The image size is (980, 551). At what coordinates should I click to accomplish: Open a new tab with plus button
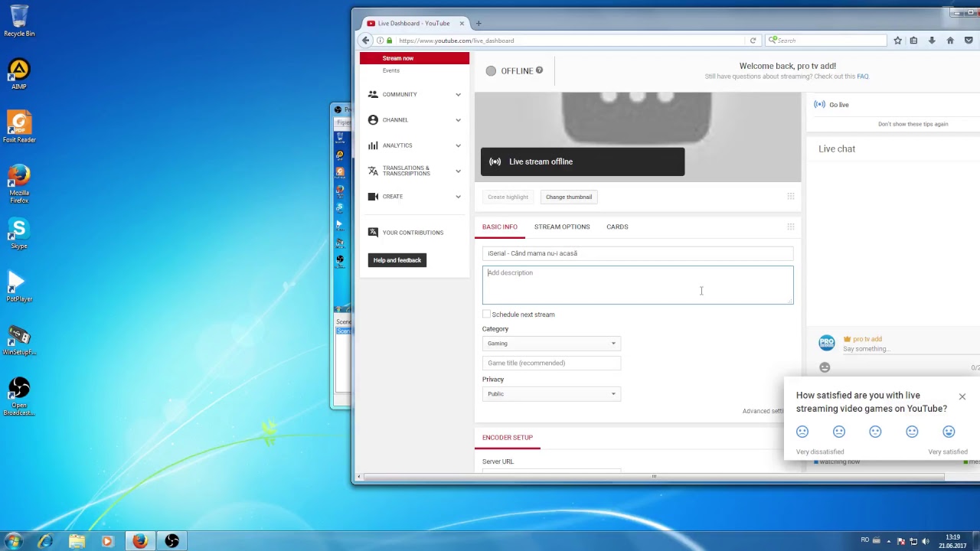(x=479, y=24)
